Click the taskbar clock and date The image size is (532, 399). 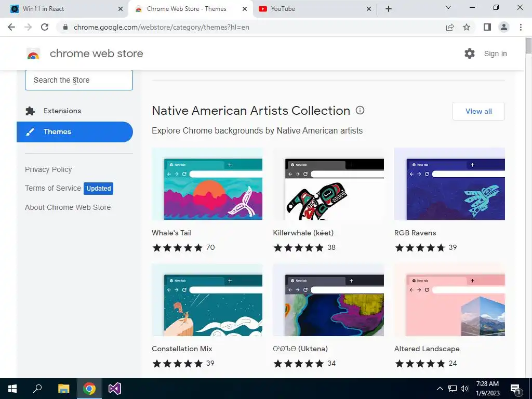coord(487,389)
